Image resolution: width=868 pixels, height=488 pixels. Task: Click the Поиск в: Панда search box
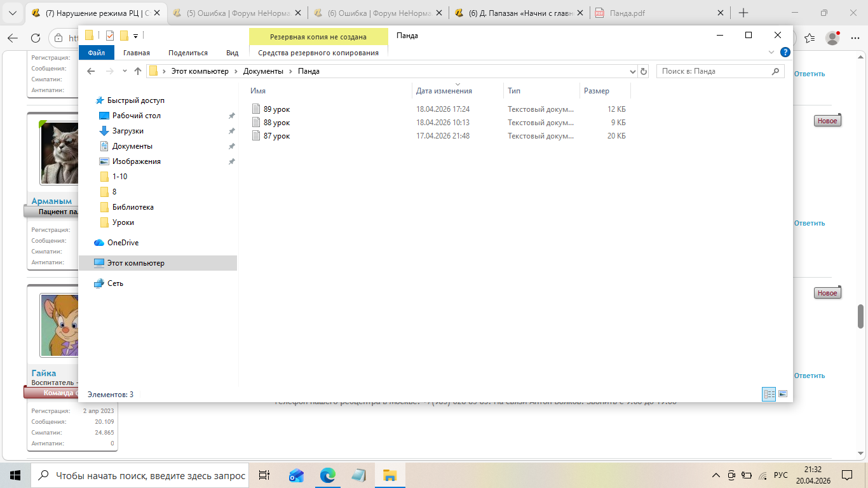pyautogui.click(x=714, y=71)
